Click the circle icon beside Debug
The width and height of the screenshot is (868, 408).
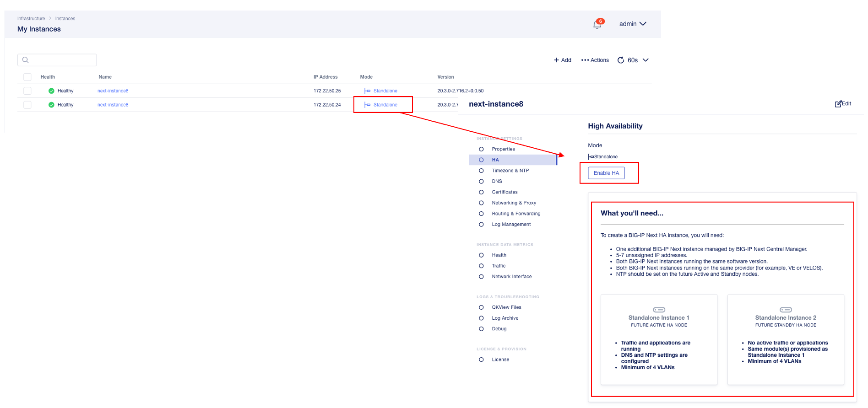tap(481, 329)
